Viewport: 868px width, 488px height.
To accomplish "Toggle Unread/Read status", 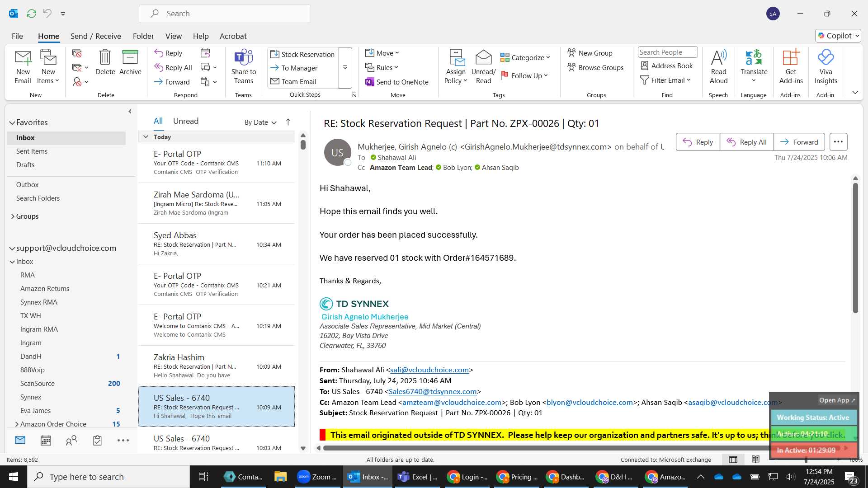I will coord(483,67).
